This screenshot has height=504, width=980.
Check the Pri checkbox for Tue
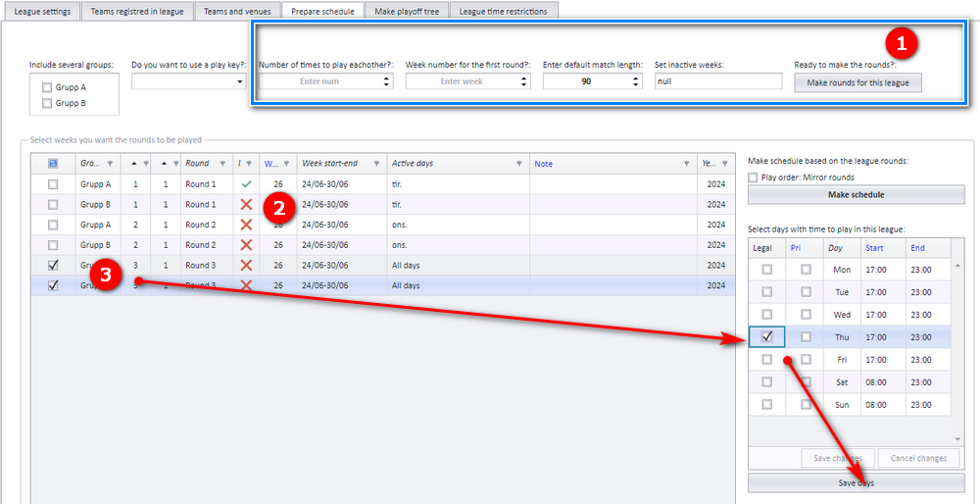(x=807, y=291)
